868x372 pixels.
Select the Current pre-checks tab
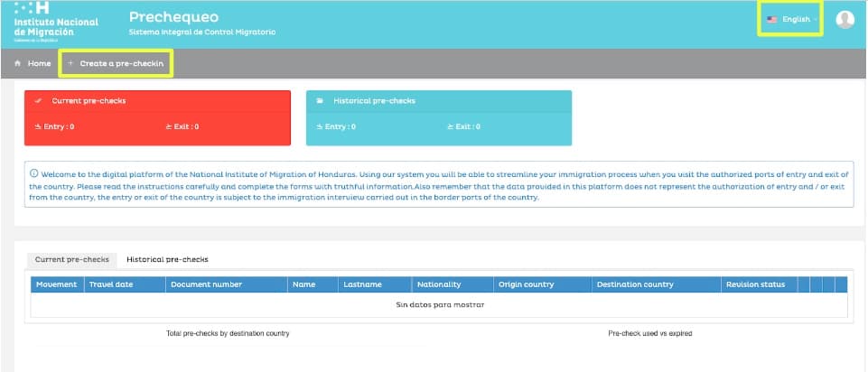71,259
